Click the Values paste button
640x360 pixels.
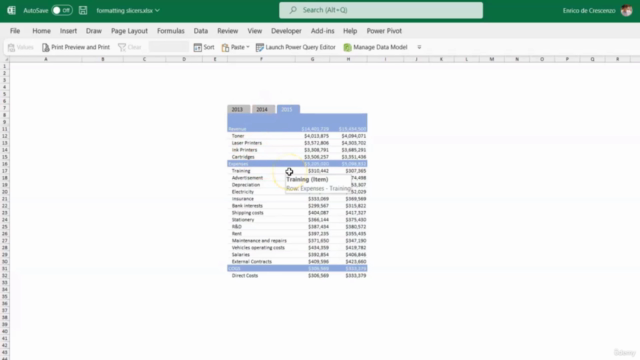pyautogui.click(x=20, y=47)
